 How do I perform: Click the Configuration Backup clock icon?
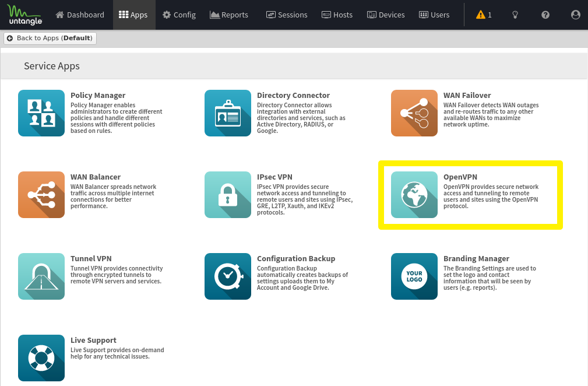click(228, 276)
